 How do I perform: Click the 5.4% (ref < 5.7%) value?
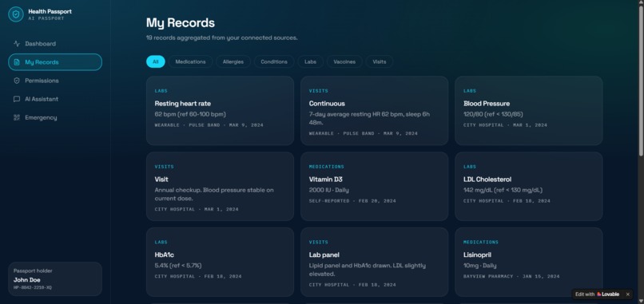tap(178, 266)
